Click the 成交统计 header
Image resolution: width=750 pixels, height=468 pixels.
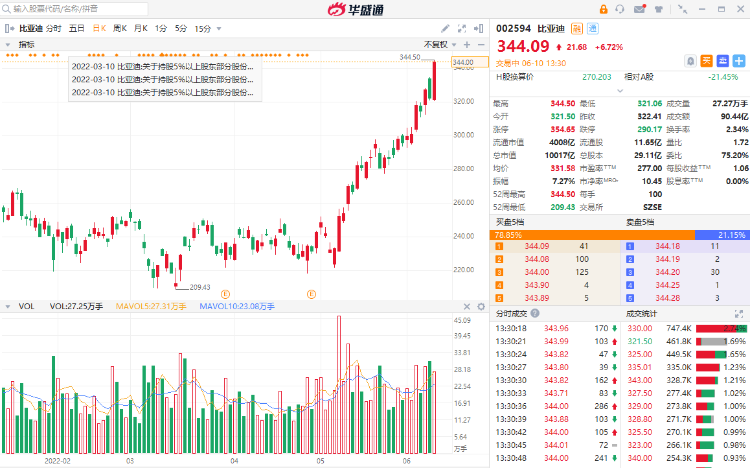click(641, 313)
